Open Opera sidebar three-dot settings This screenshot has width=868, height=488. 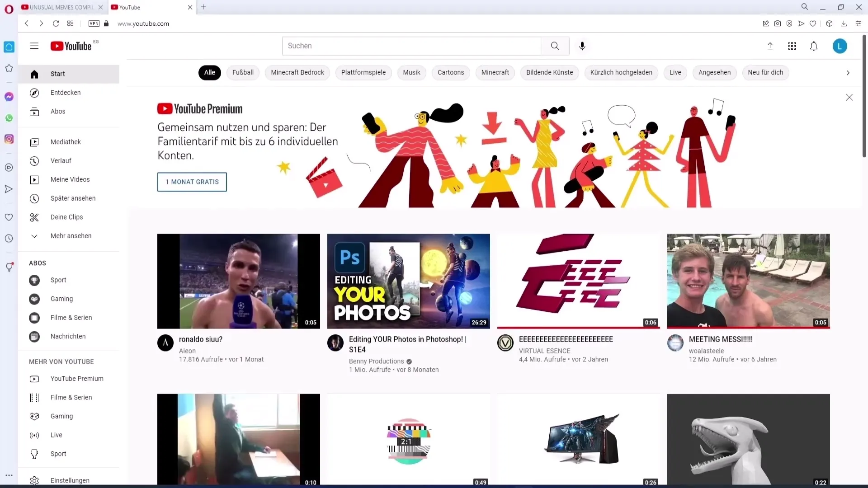click(x=9, y=475)
